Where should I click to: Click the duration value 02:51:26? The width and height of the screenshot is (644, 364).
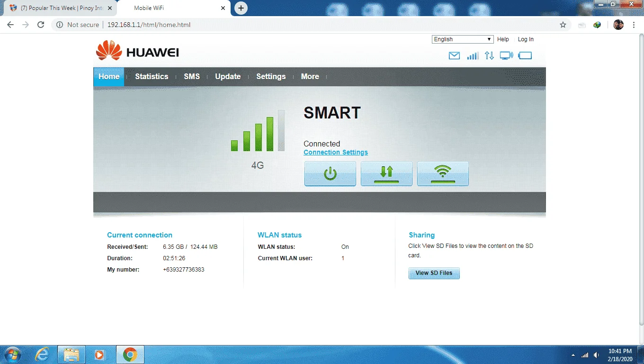(x=174, y=258)
